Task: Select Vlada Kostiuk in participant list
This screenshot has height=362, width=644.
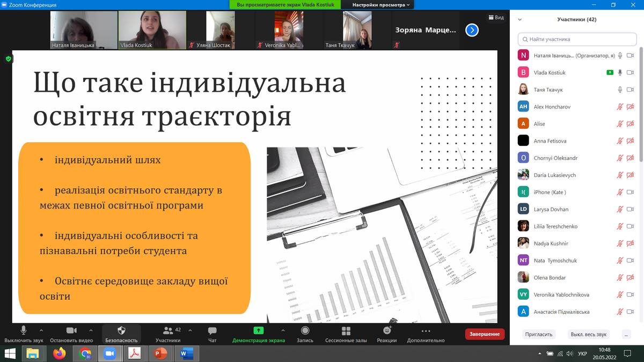Action: pos(550,72)
